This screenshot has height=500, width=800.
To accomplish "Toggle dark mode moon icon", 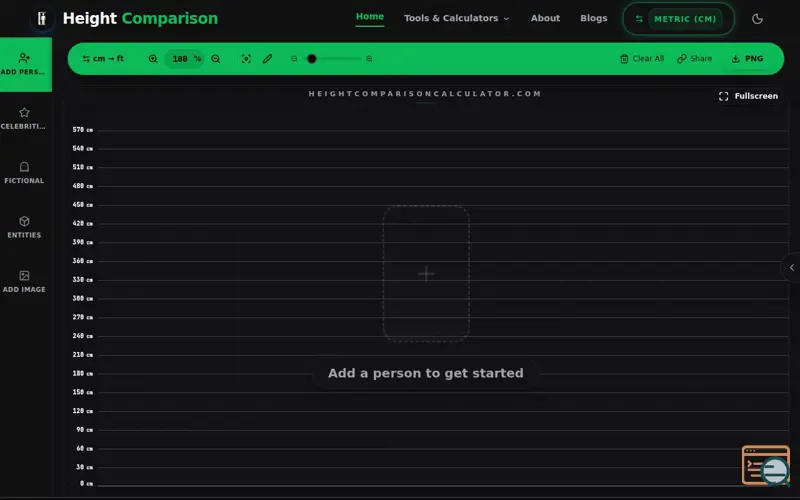I will pos(757,19).
